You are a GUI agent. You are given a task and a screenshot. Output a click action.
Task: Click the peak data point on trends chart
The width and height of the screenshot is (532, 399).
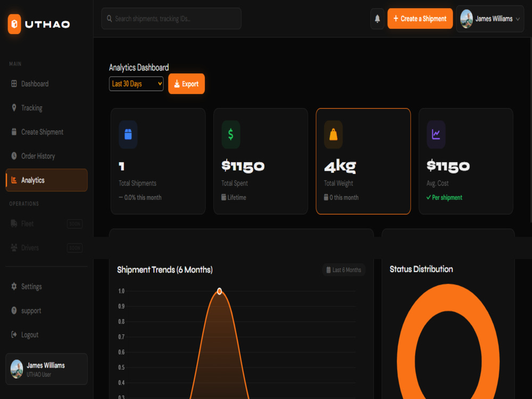pyautogui.click(x=220, y=291)
